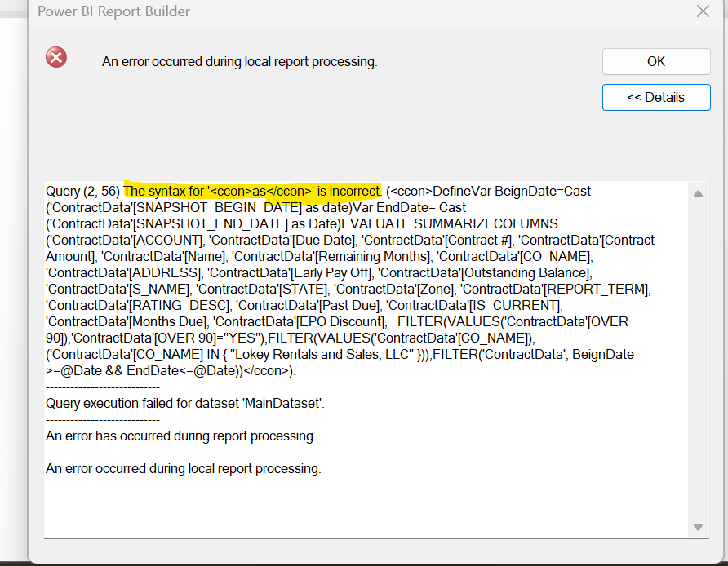Viewport: 728px width, 566px height.
Task: Click the 'Query execution failed for dataset' line
Action: pos(184,403)
